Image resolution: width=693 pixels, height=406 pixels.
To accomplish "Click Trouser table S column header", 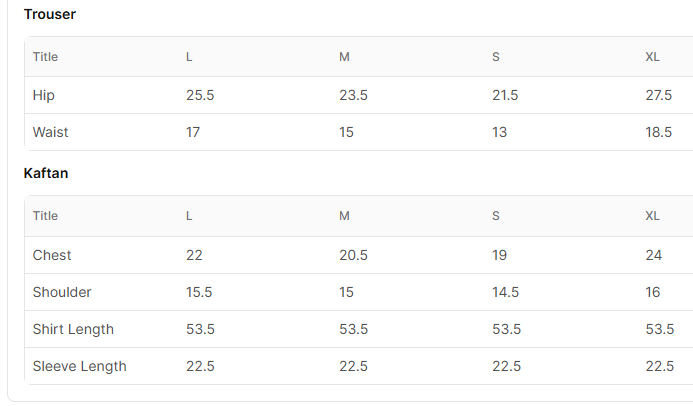I will click(x=496, y=57).
